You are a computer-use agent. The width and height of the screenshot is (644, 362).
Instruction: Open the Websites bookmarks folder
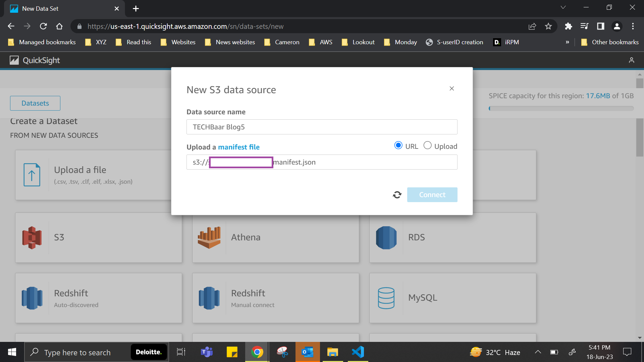[x=178, y=42]
